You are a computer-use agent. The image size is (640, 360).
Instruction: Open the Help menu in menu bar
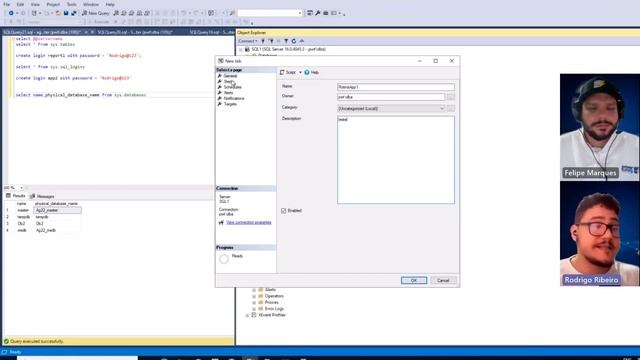tap(110, 4)
